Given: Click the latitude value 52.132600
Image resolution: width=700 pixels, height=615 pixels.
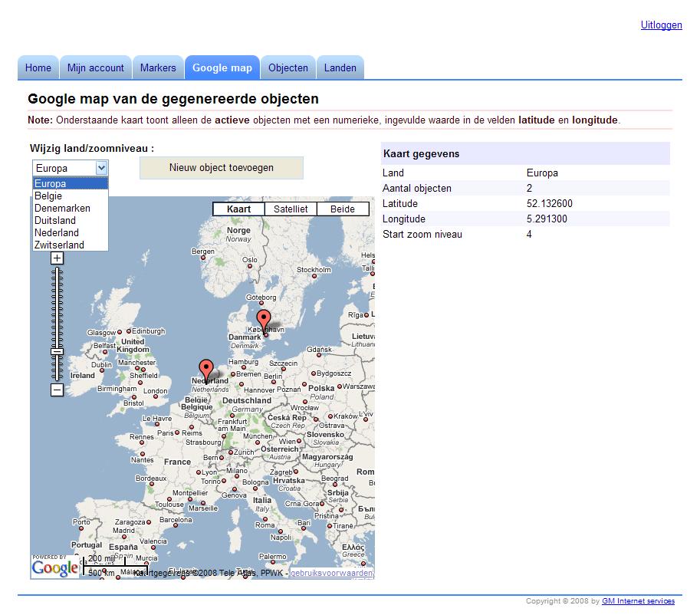Looking at the screenshot, I should coord(549,204).
